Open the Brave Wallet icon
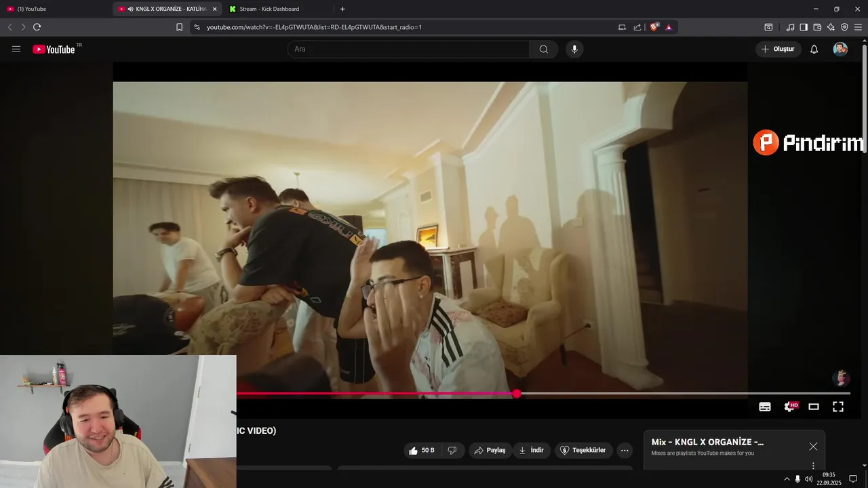868x488 pixels. tap(817, 27)
